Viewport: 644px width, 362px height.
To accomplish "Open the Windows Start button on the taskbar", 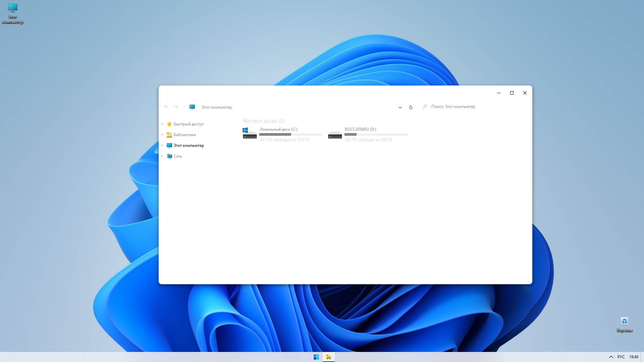I will (x=316, y=357).
